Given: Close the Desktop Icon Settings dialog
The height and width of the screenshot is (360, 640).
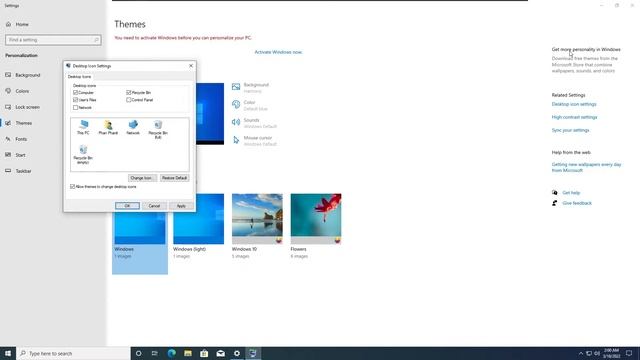Looking at the screenshot, I should click(x=191, y=66).
